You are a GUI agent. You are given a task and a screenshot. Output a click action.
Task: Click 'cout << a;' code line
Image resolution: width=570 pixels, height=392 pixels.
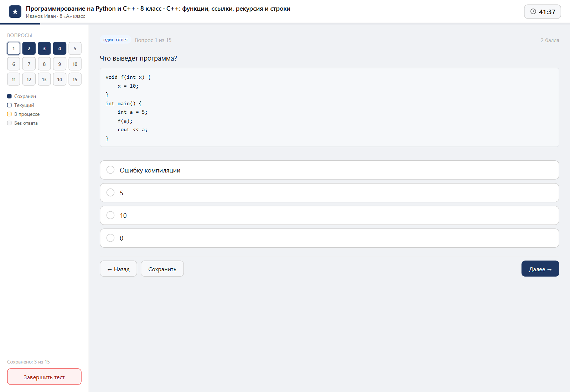point(133,130)
